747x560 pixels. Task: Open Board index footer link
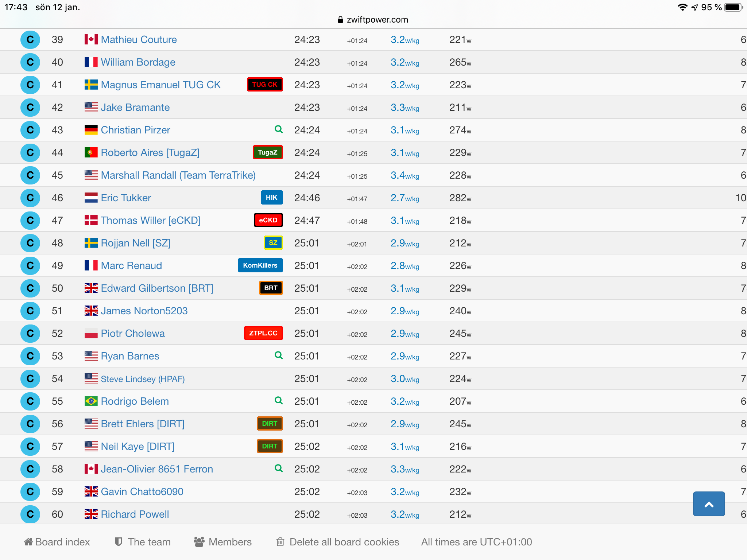57,542
